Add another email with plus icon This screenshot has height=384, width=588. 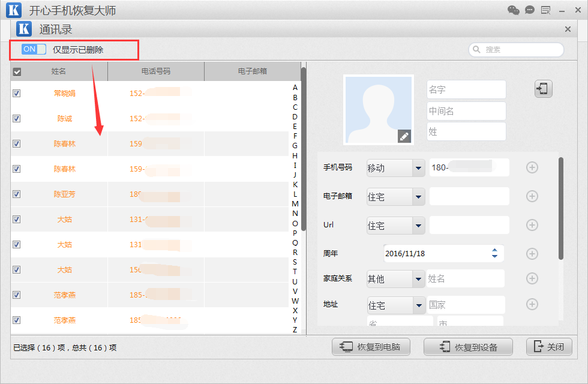532,196
